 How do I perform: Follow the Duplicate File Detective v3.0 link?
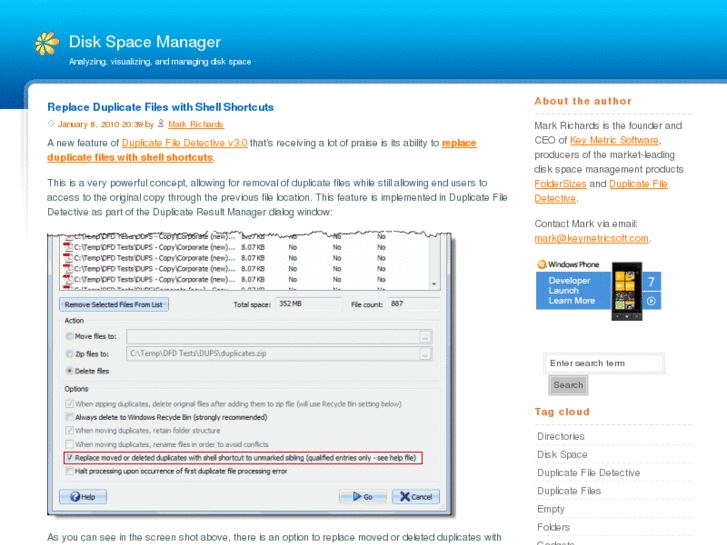coord(185,143)
